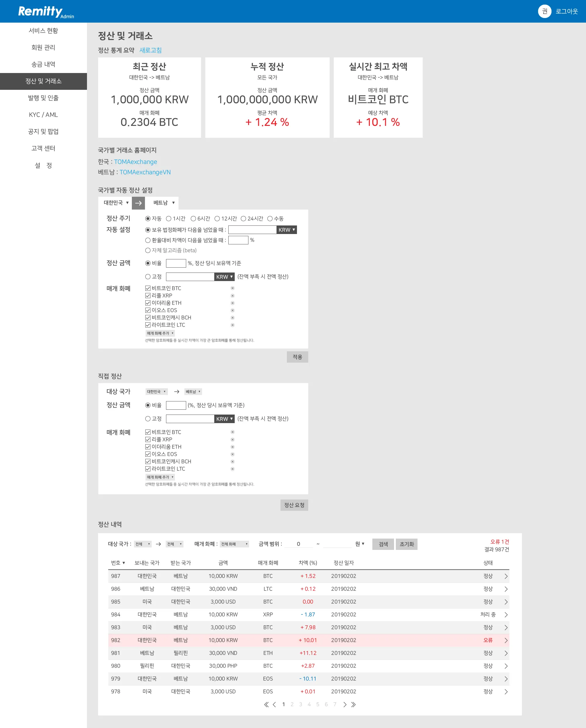Uncheck 이더리움 ETH in auto settlement currencies
The image size is (586, 728).
(x=148, y=303)
